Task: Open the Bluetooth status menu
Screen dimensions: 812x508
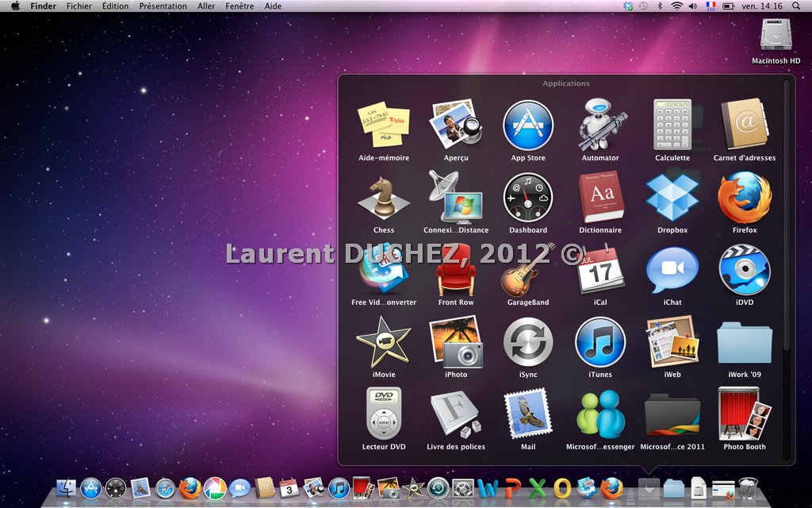Action: click(x=660, y=6)
